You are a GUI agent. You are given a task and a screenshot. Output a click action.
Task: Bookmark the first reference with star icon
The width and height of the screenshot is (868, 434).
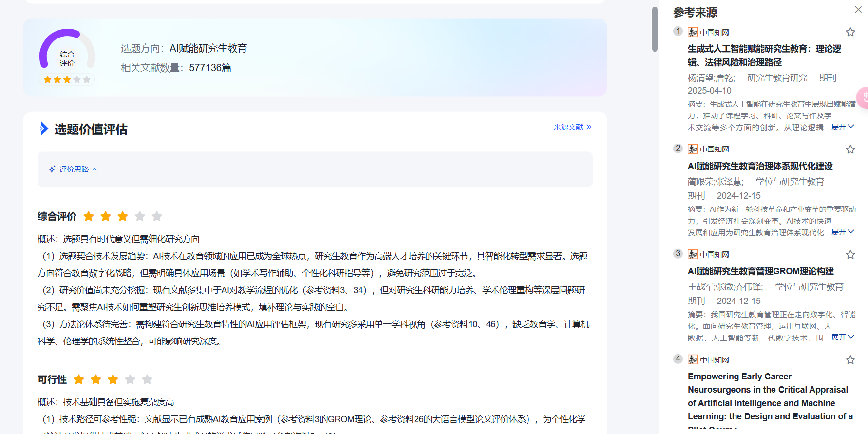(850, 32)
